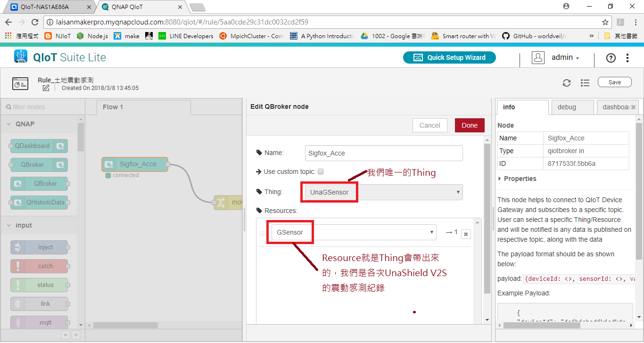Switch to the debug tab
644x343 pixels.
pyautogui.click(x=573, y=107)
